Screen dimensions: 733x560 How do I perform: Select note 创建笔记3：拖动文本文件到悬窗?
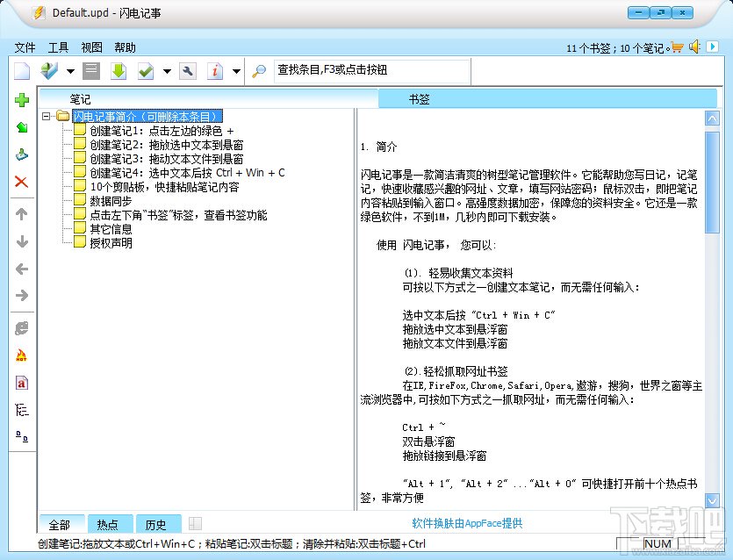click(x=167, y=159)
